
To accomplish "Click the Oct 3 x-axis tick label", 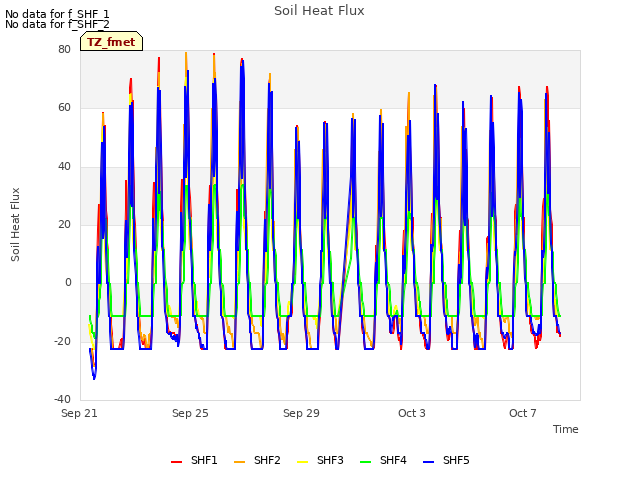I will (x=412, y=413).
